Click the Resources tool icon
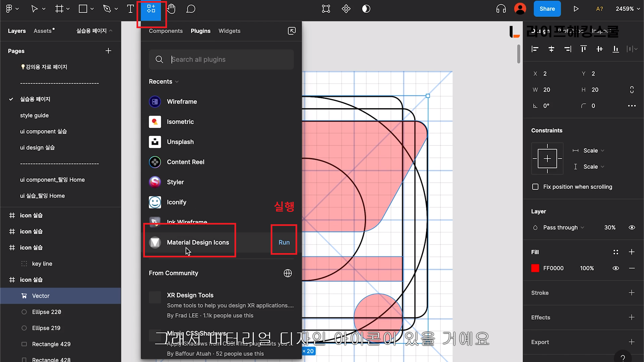This screenshot has height=362, width=644. coord(151,9)
